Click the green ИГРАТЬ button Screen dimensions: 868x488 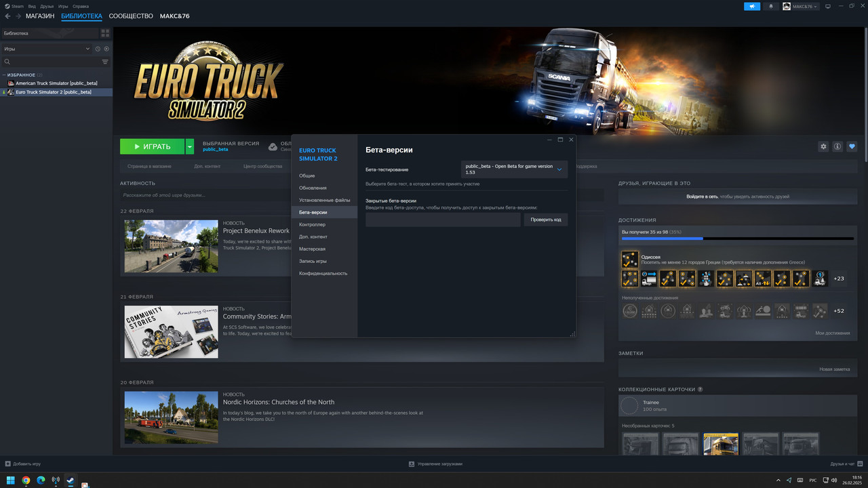point(153,146)
